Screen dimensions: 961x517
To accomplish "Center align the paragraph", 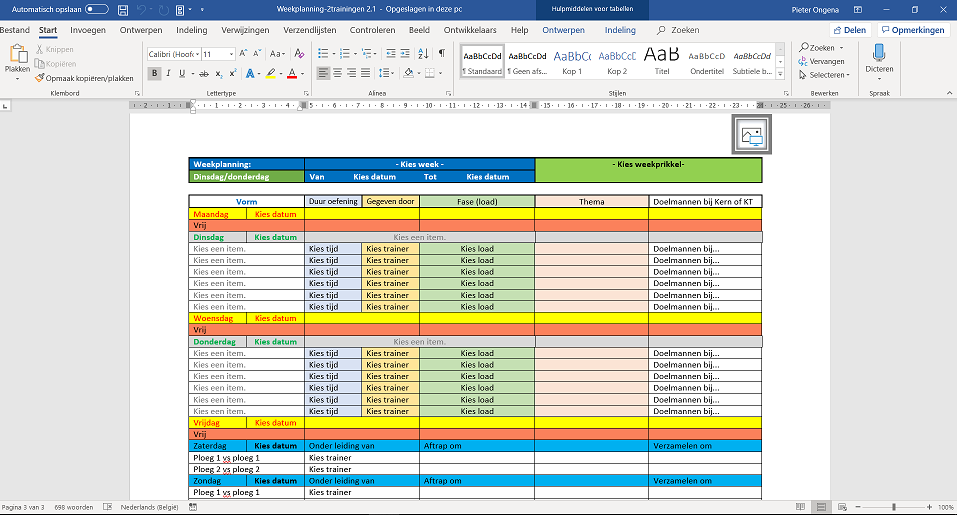I will click(339, 73).
